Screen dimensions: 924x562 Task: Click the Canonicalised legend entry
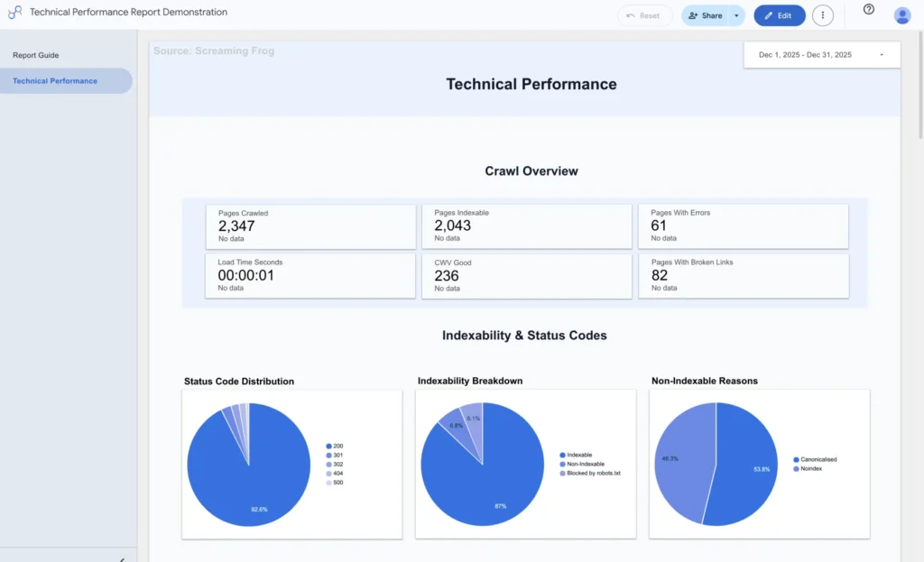point(815,459)
